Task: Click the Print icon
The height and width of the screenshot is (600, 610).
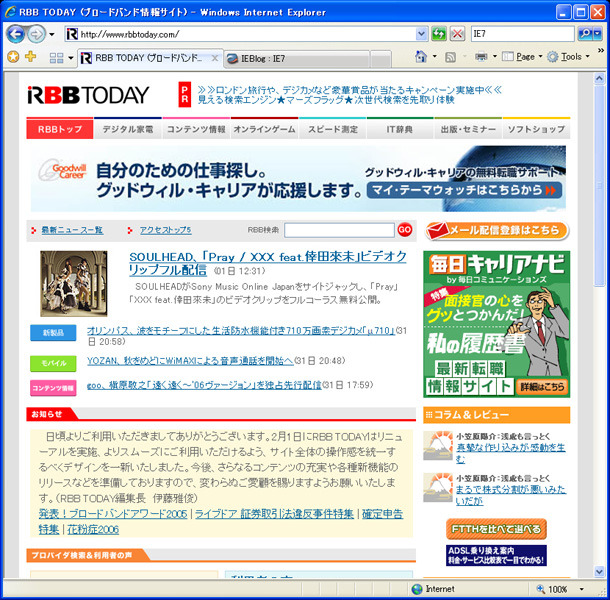Action: pyautogui.click(x=481, y=57)
